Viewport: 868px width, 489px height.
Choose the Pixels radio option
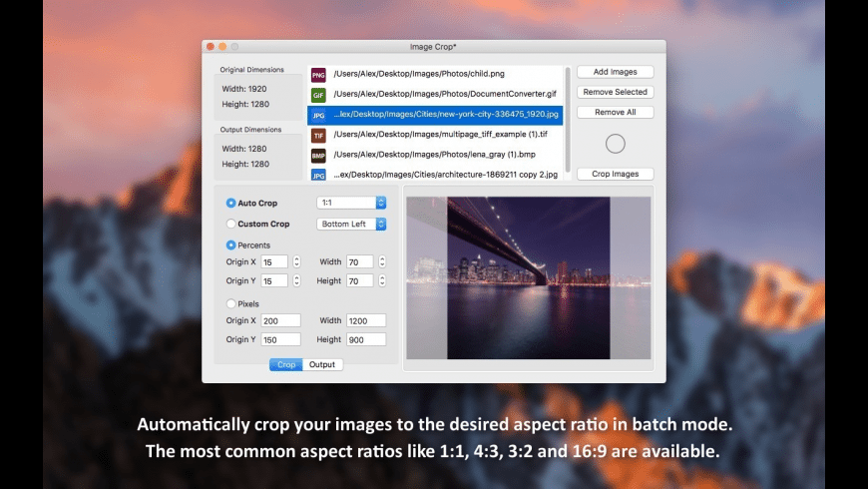coord(230,303)
